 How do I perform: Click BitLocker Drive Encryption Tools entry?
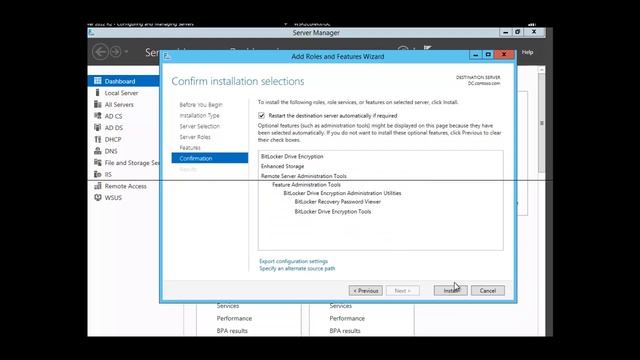pyautogui.click(x=333, y=211)
